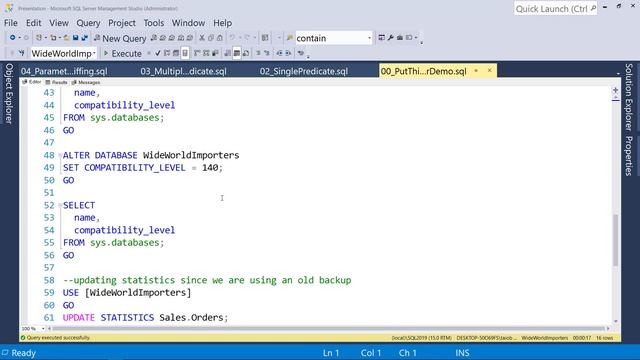This screenshot has height=360, width=640.
Task: Open the Tools menu
Action: pyautogui.click(x=153, y=23)
